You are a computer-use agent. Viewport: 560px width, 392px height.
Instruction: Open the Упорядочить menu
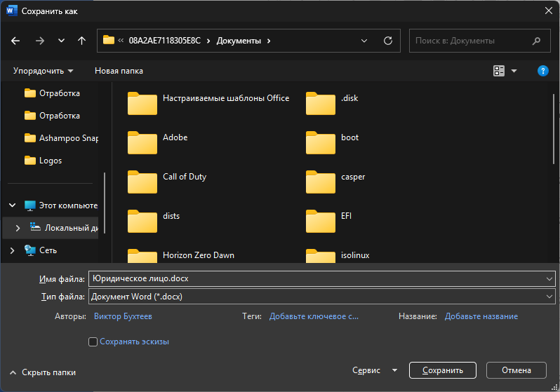coord(44,71)
